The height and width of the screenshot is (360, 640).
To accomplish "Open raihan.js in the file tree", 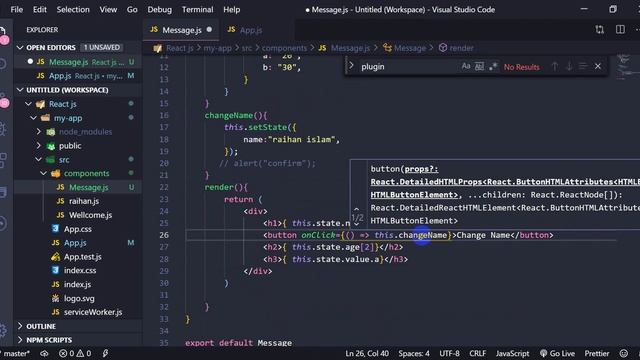I will coord(84,201).
